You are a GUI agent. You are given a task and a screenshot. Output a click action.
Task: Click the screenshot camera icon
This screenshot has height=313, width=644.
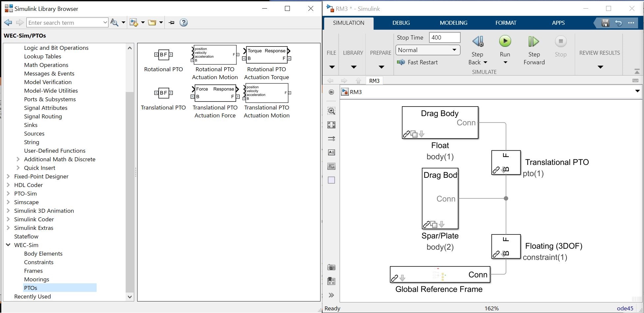pos(331,267)
